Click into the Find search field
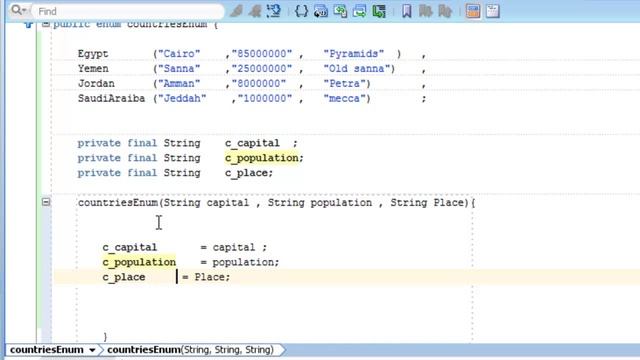 click(x=128, y=11)
